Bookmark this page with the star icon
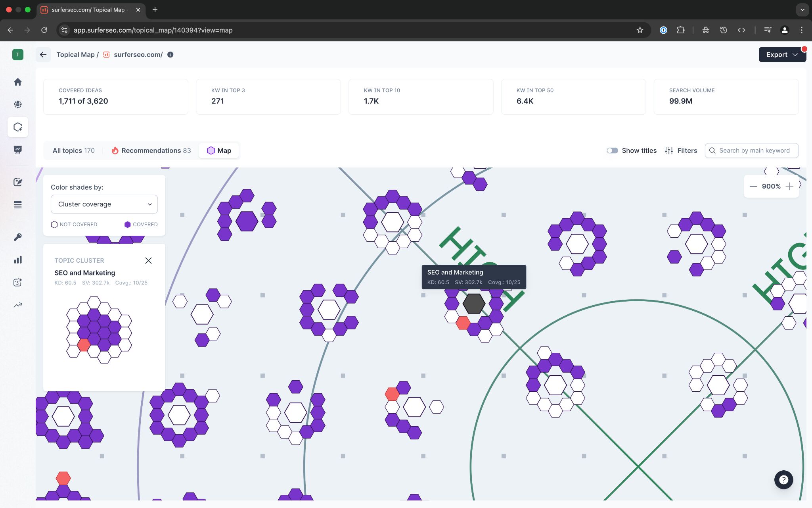 tap(640, 30)
